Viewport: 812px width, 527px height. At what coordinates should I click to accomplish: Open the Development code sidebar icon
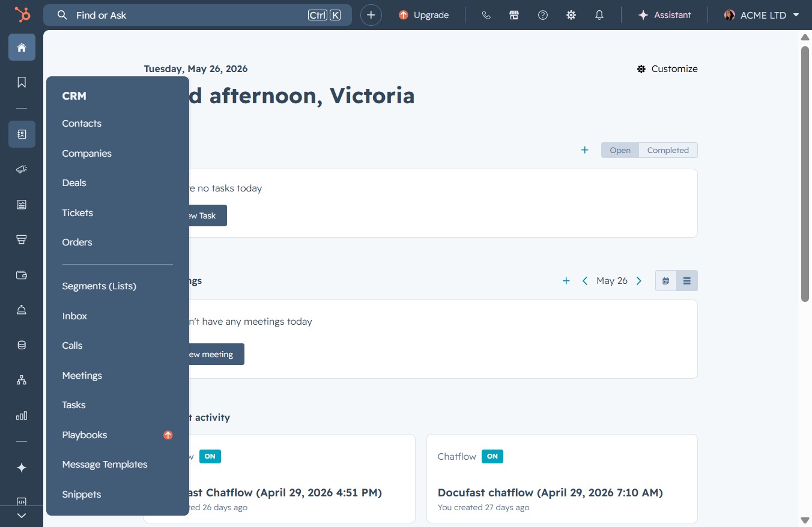[22, 501]
